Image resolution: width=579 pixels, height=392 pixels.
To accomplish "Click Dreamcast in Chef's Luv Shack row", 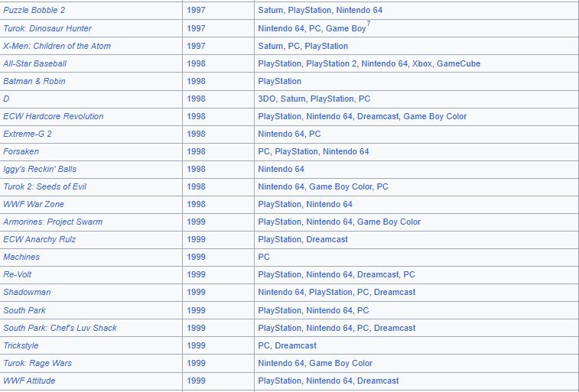I will pos(395,329).
